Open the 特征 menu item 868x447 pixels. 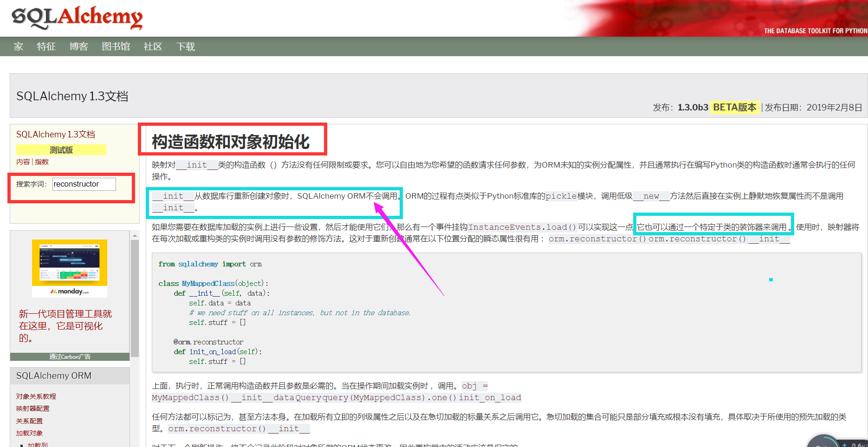(46, 46)
